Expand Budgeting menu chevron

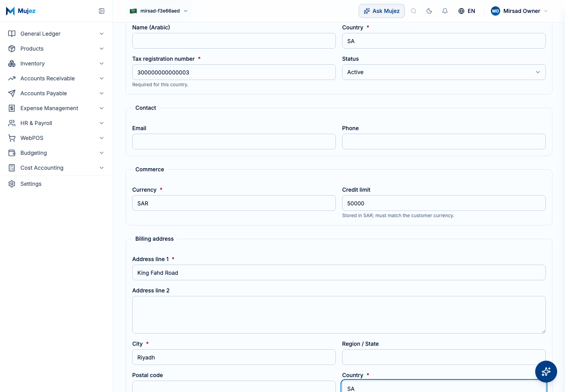tap(102, 153)
